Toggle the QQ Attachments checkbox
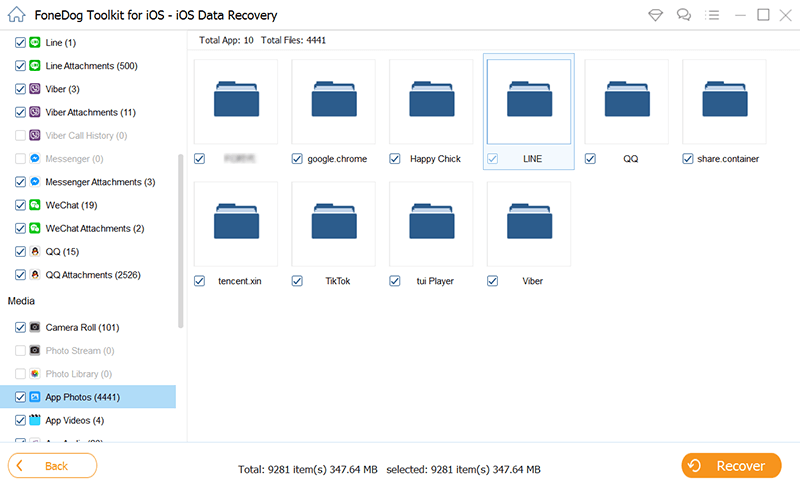 (x=20, y=274)
